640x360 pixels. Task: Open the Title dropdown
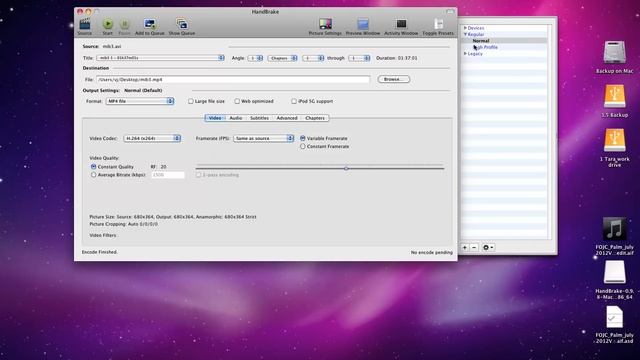point(160,58)
